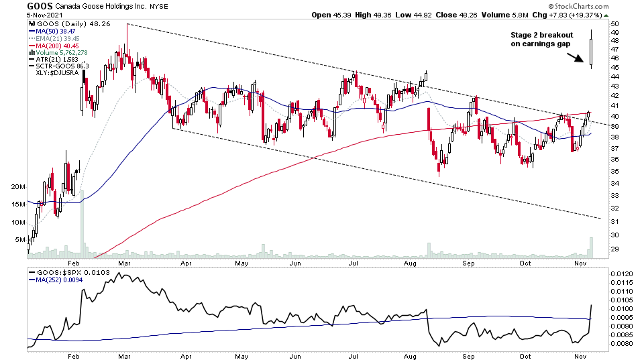The height and width of the screenshot is (362, 644).
Task: Click the Nov label on price panel axis
Action: pos(580,263)
